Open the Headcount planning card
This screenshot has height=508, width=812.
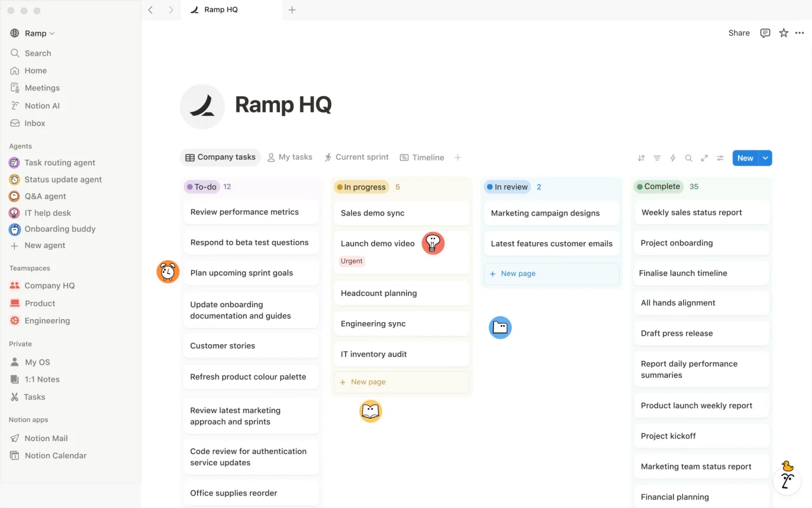click(x=402, y=293)
